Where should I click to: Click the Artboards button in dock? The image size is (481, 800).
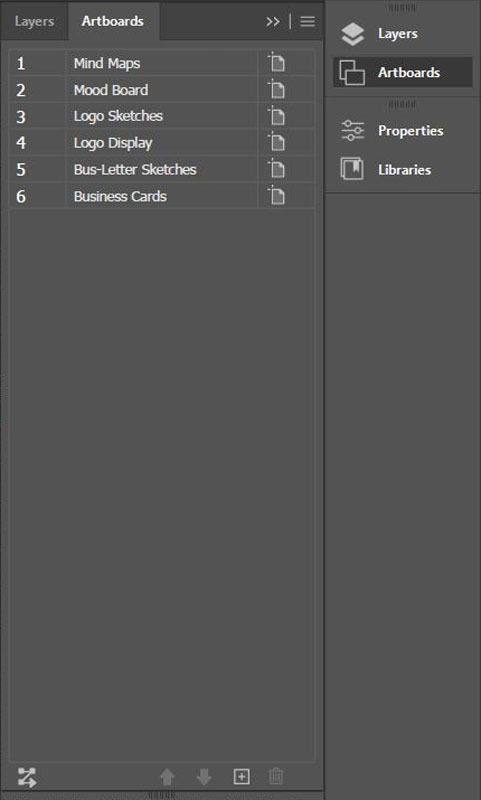[402, 72]
